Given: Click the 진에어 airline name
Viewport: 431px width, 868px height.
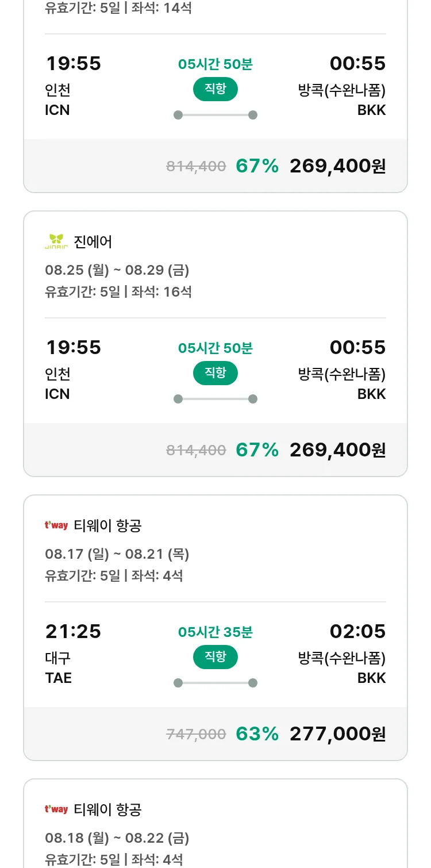Looking at the screenshot, I should click(93, 242).
